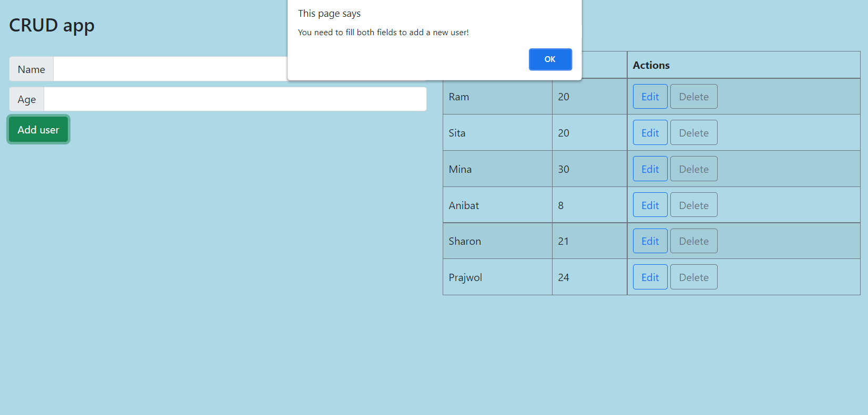Click Edit for Sharon
This screenshot has width=868, height=415.
click(x=650, y=241)
